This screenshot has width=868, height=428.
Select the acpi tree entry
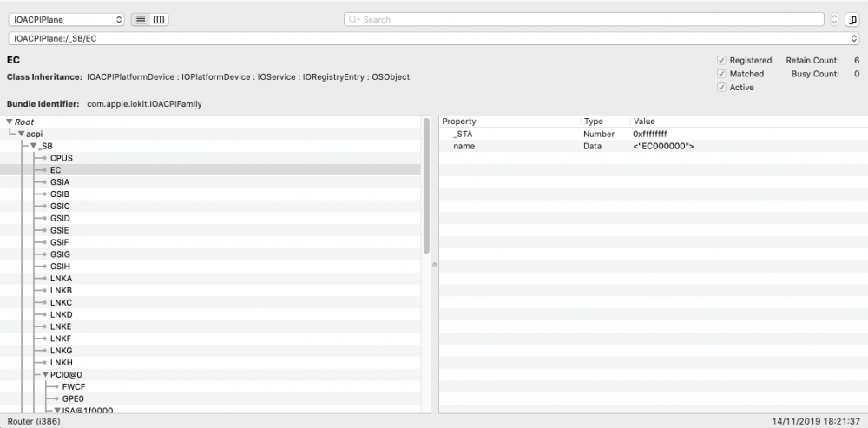pyautogui.click(x=35, y=134)
